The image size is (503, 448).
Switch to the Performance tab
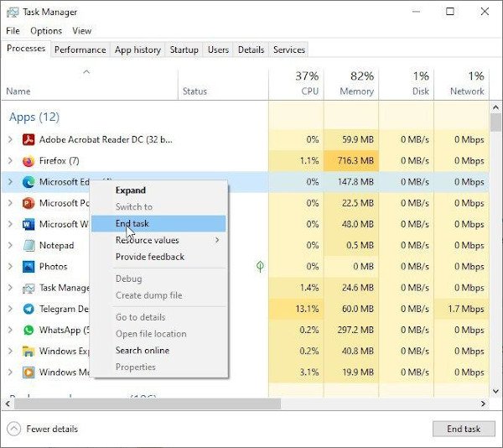coord(80,49)
